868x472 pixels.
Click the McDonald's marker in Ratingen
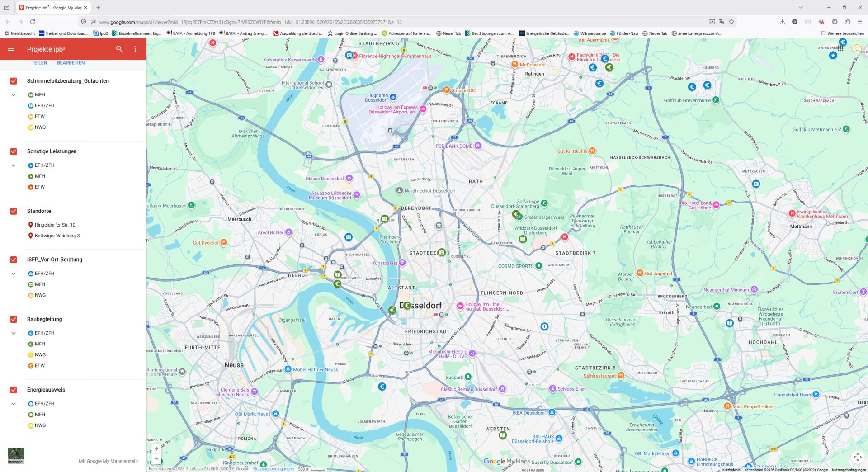coord(514,64)
